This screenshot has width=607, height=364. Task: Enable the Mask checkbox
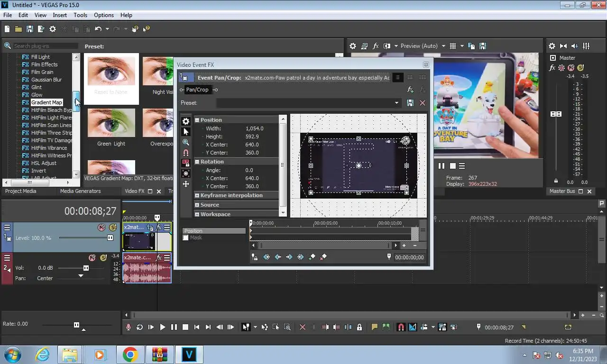(185, 237)
